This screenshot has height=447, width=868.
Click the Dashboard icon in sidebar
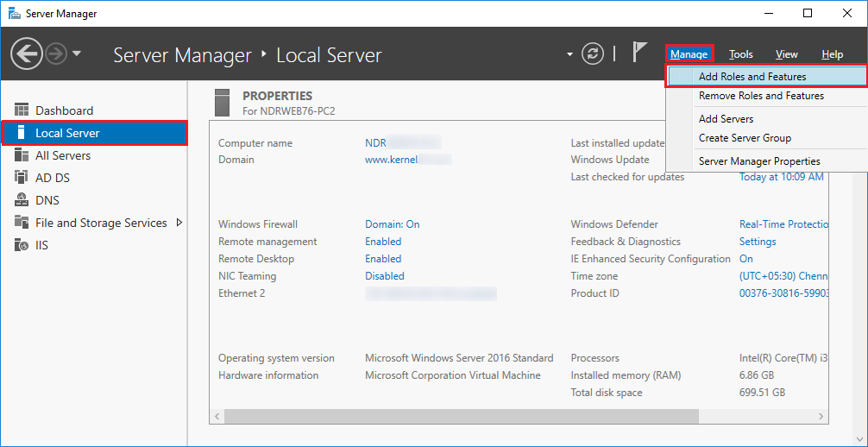point(21,110)
